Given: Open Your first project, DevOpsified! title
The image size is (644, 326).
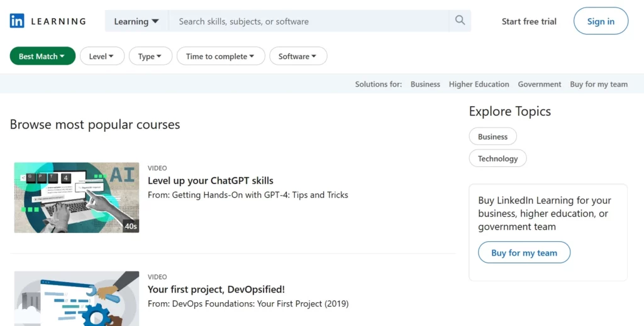Looking at the screenshot, I should 216,289.
